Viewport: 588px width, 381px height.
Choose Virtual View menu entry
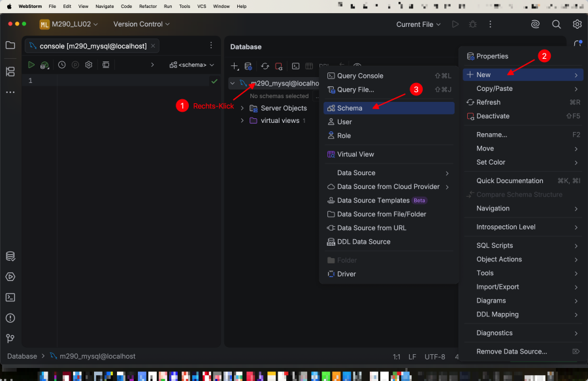pyautogui.click(x=389, y=154)
